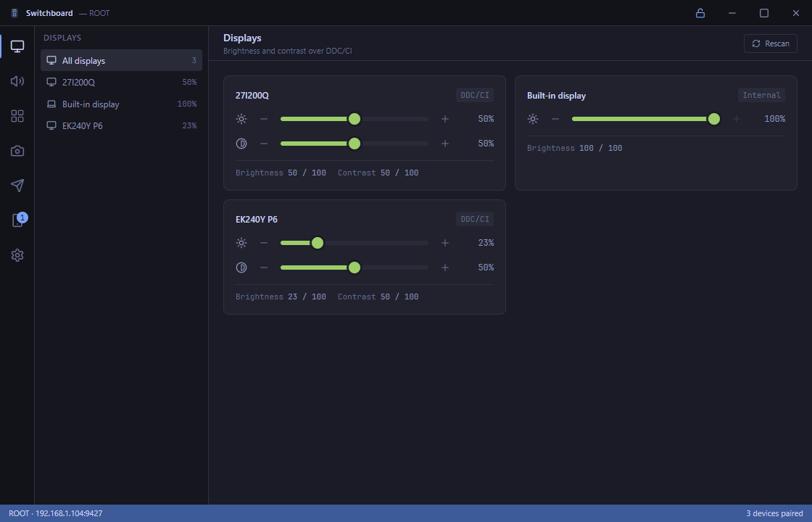Click the contrast icon on 27I200Q card

241,144
